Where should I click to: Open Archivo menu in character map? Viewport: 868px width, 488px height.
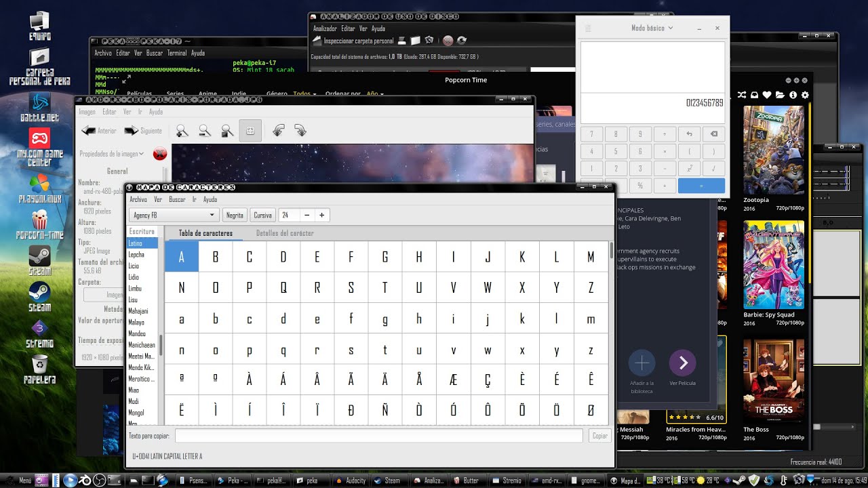pos(138,199)
